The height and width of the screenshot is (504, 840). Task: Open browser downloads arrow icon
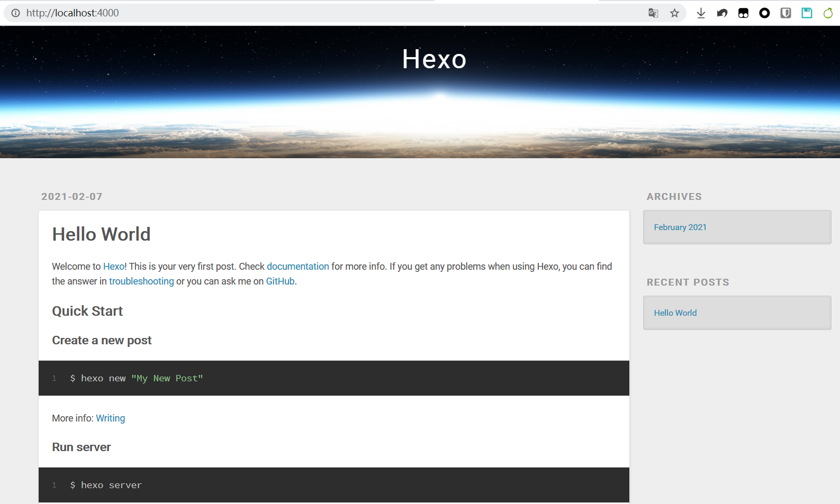(701, 13)
